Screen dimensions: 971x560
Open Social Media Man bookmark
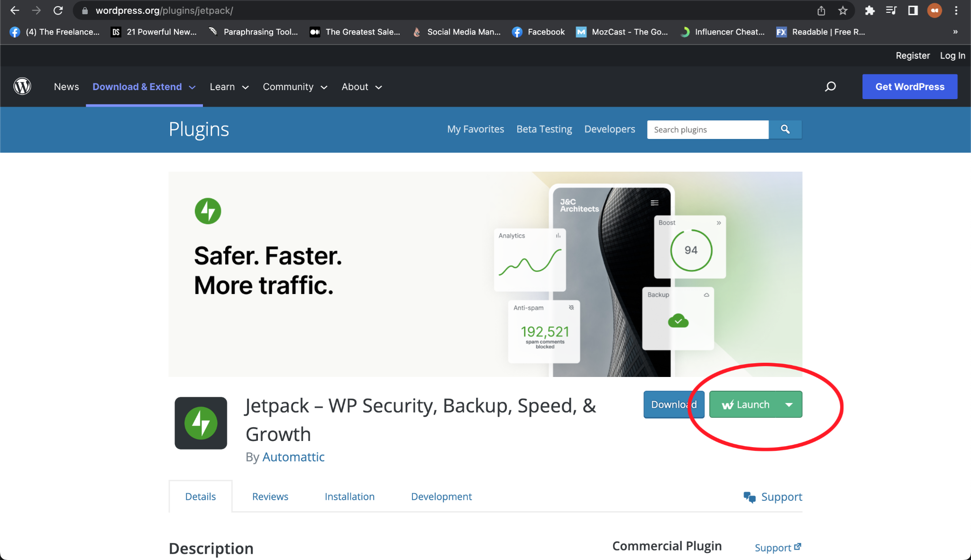click(456, 32)
